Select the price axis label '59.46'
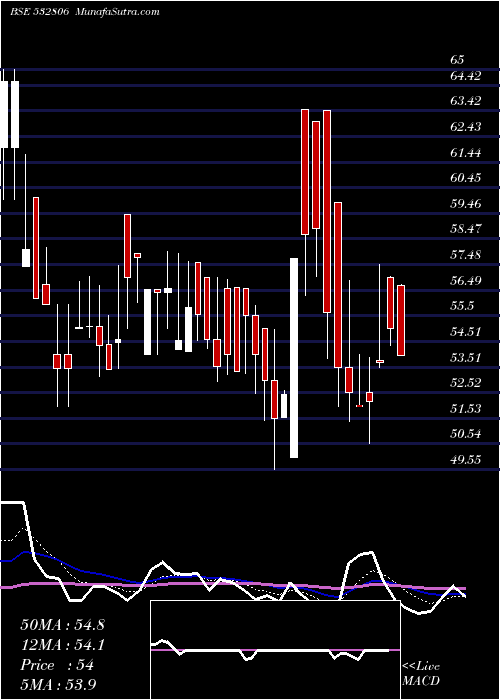This screenshot has width=500, height=700. (466, 204)
